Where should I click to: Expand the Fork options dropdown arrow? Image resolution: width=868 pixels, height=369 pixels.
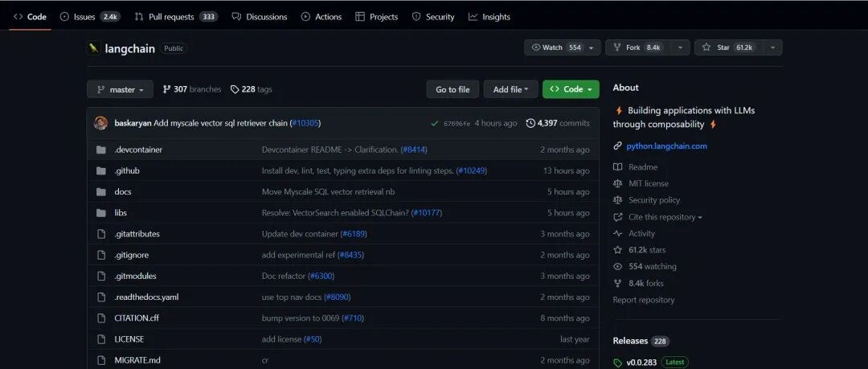coord(680,47)
